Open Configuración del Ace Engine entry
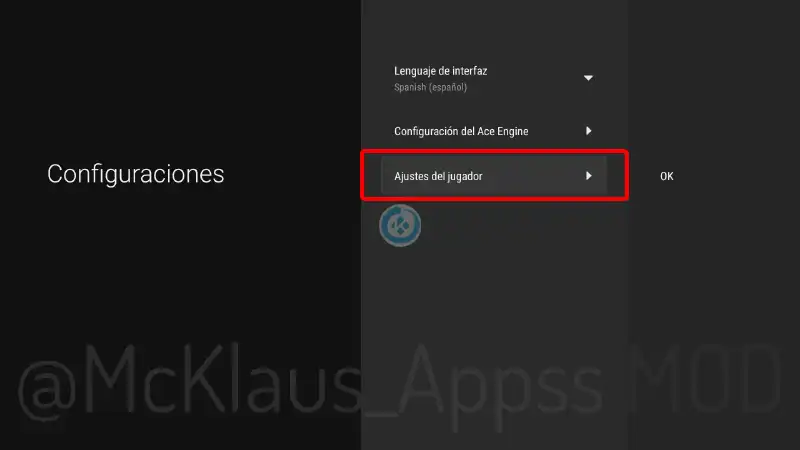The width and height of the screenshot is (800, 450). coord(493,131)
